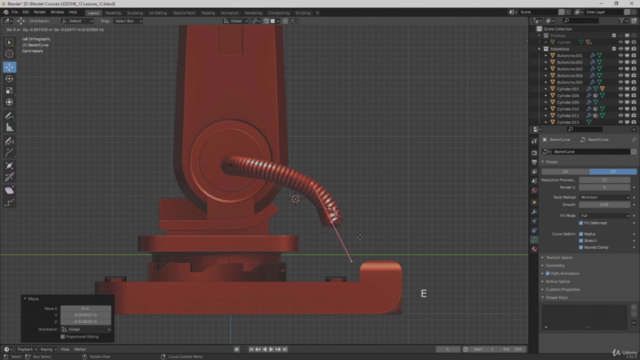Image resolution: width=640 pixels, height=360 pixels.
Task: Select the Randomize tool at toolbar bottom
Action: click(9, 202)
